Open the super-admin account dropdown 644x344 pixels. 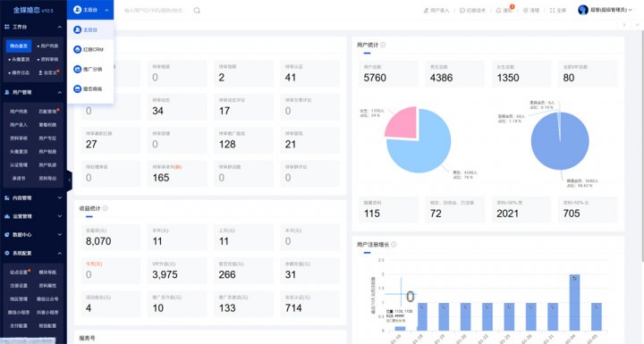pos(605,10)
